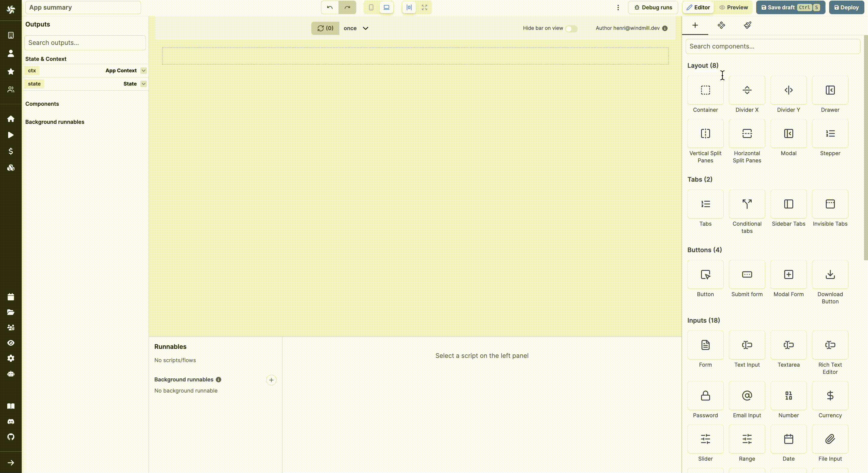Toggle the redo action button
Screen dimensions: 868x473
pos(347,7)
